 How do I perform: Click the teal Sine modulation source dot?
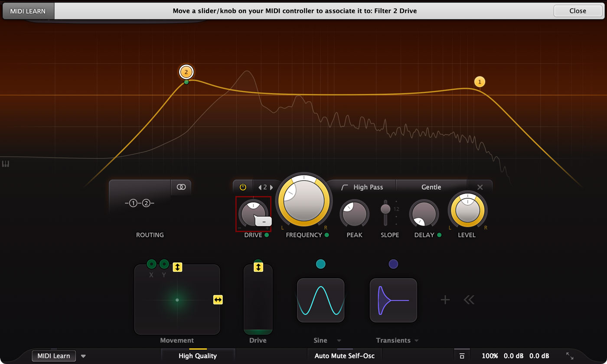point(320,264)
